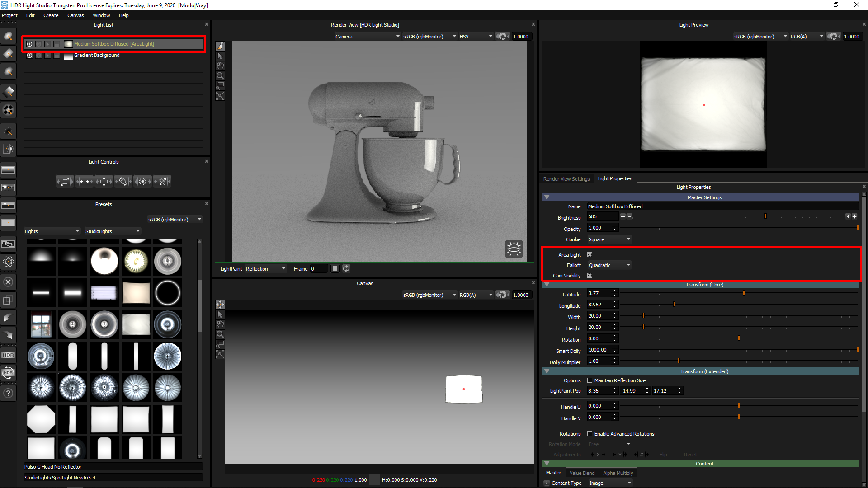Open the Camera dropdown in Render View

coord(367,37)
